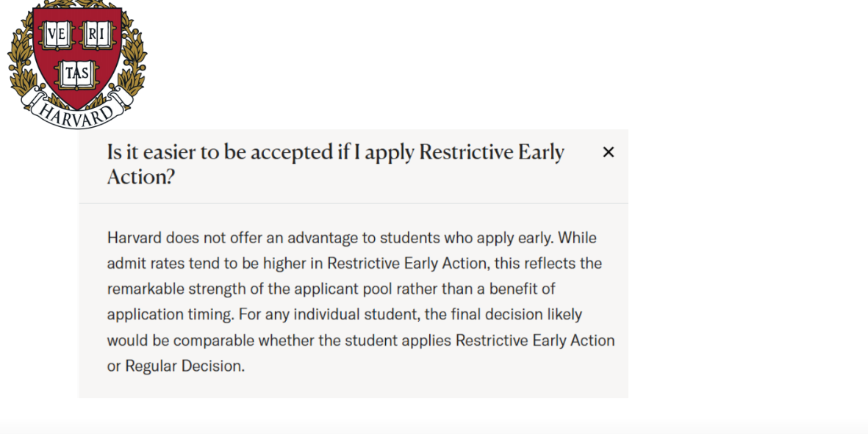Click 'Restrictive Early' in the accordion heading
868x434 pixels.
492,152
